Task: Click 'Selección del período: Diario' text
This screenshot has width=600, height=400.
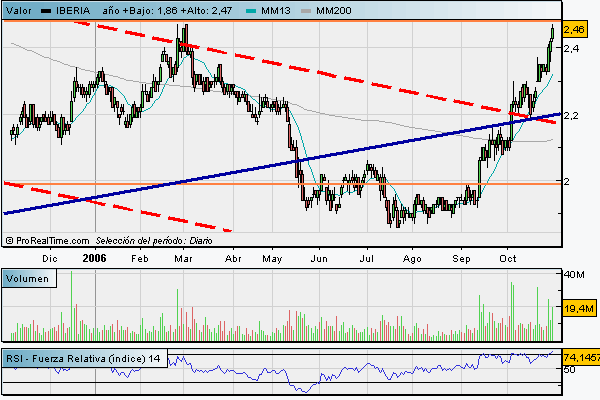Action: pos(154,241)
